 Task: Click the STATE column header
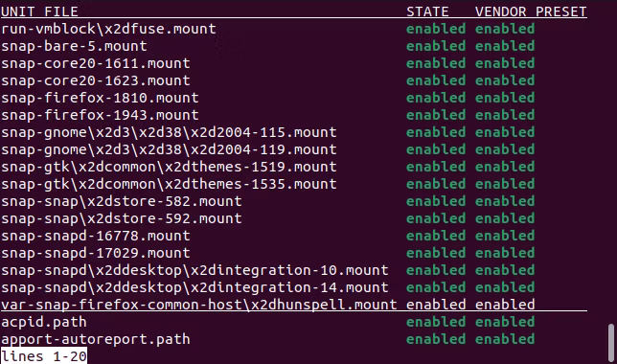[427, 11]
